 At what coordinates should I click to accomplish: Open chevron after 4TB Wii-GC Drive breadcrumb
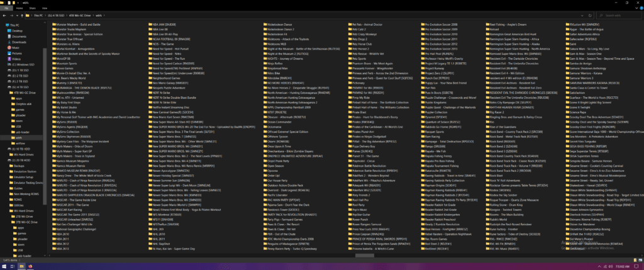(x=93, y=16)
